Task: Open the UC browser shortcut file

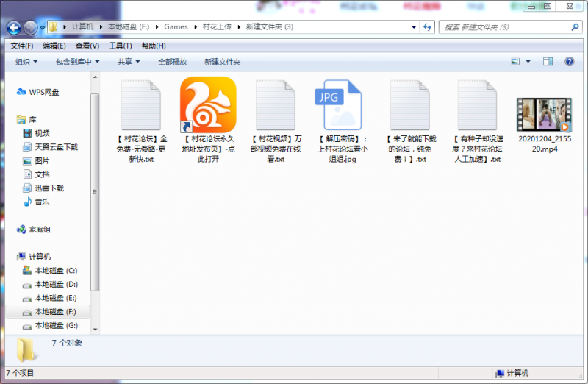Action: point(208,104)
